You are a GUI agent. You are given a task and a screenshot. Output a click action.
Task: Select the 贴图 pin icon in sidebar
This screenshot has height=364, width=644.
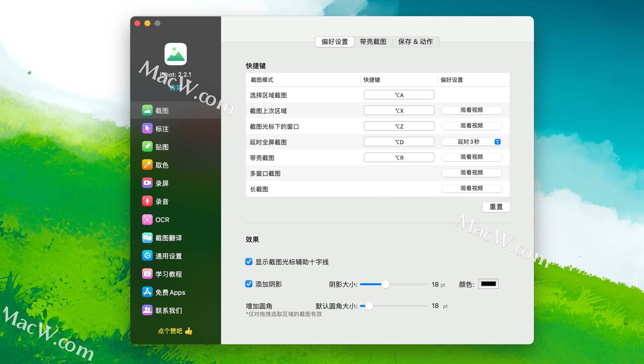coord(147,147)
